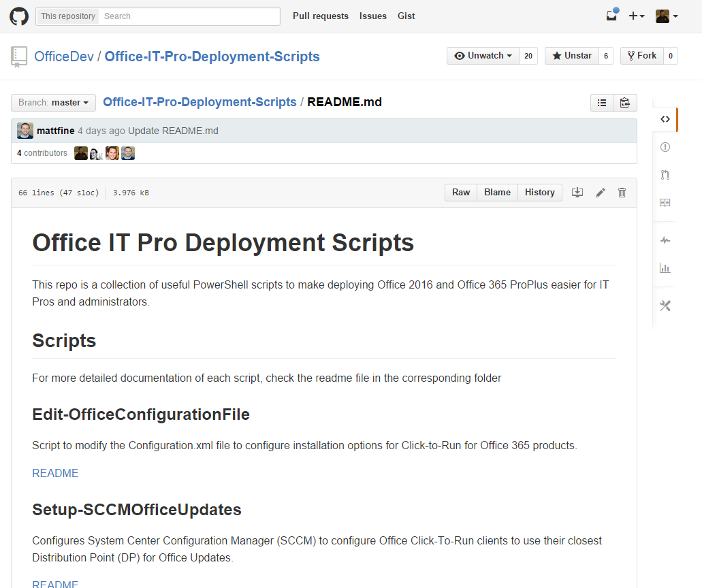Open mattfine's profile link
The height and width of the screenshot is (588, 702).
click(x=56, y=131)
